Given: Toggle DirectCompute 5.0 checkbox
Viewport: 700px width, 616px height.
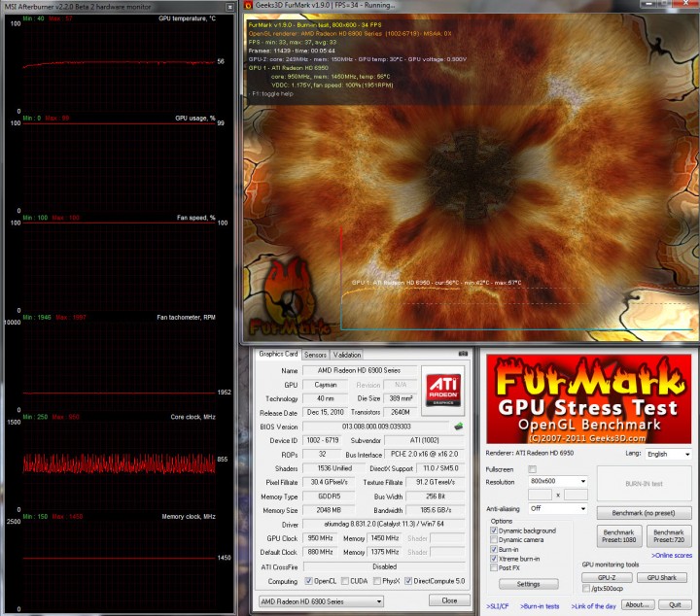Looking at the screenshot, I should click(408, 581).
